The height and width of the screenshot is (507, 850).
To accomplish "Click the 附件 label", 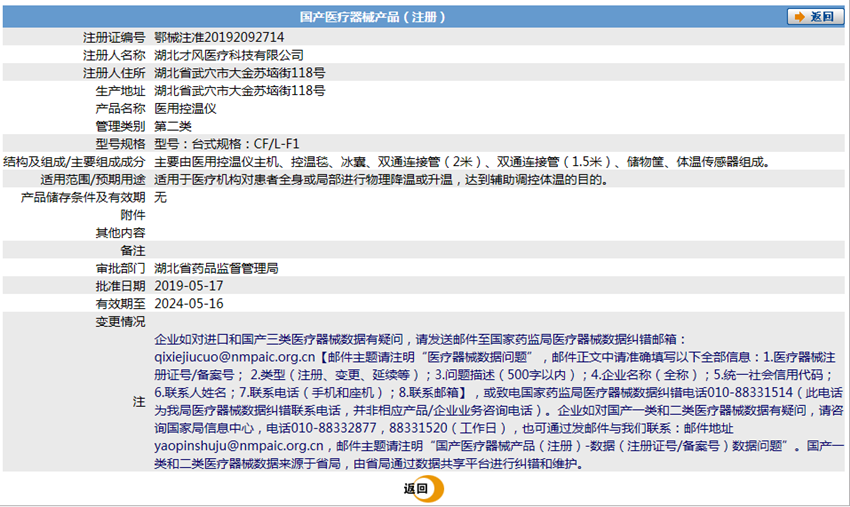I will 133,215.
